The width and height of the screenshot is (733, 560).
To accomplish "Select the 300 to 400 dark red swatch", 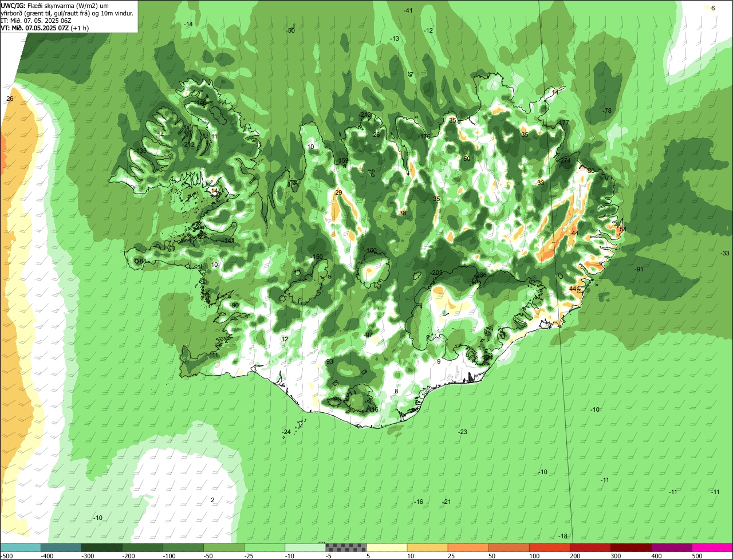I will [630, 548].
